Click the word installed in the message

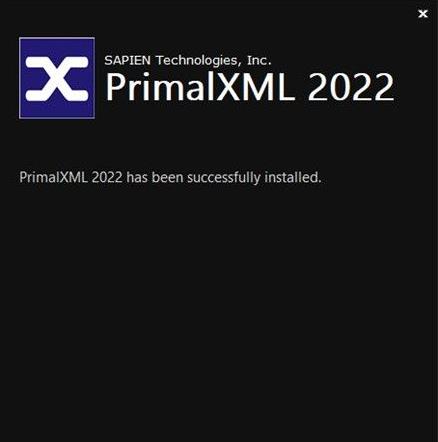tap(293, 177)
